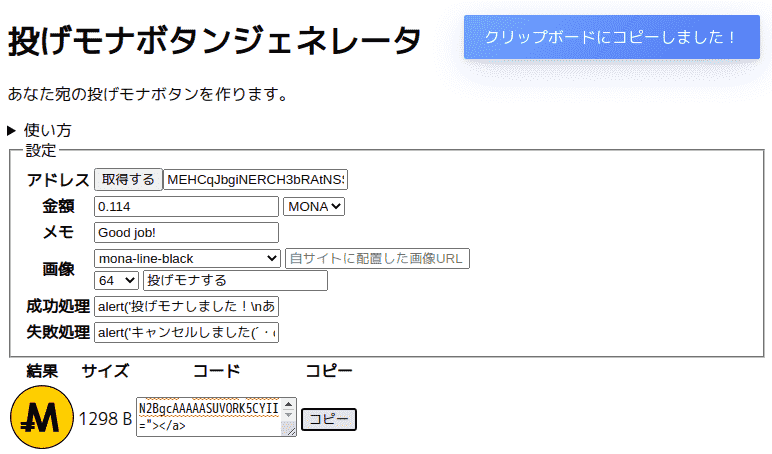772x454 pixels.
Task: Click the 画像 label
Action: click(58, 269)
